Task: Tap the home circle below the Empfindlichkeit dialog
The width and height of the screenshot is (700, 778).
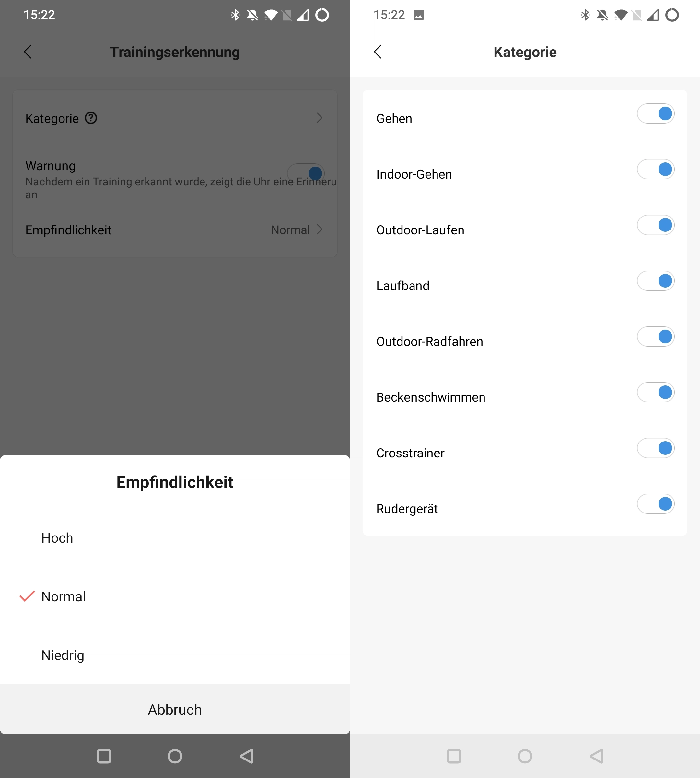Action: (175, 756)
